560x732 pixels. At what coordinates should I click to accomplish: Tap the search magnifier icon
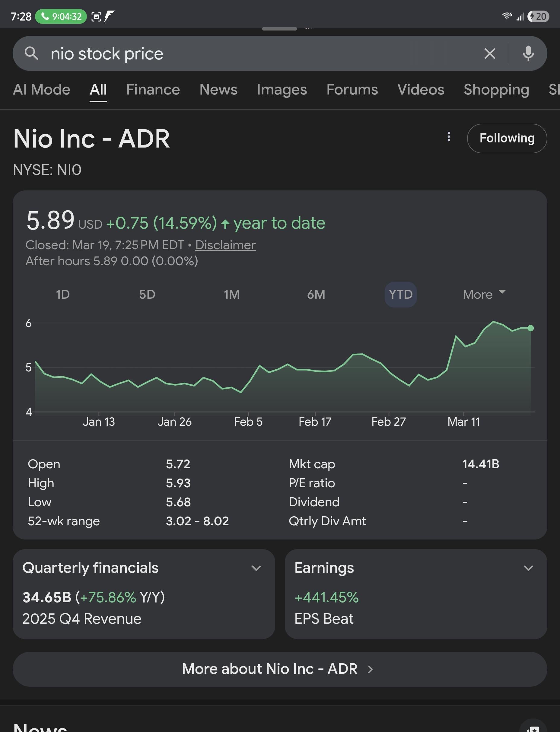31,53
